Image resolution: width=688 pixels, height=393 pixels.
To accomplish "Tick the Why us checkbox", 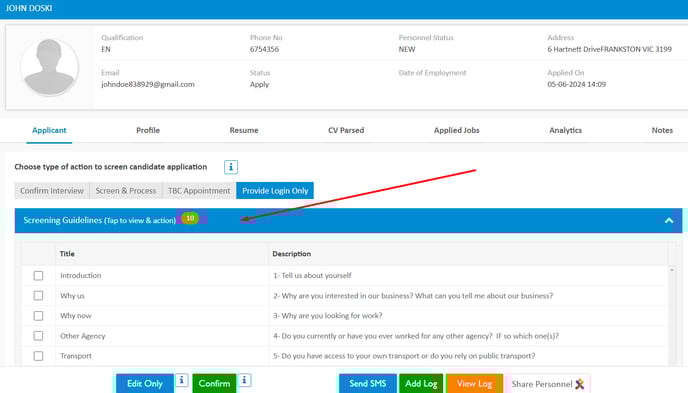I will (x=38, y=296).
